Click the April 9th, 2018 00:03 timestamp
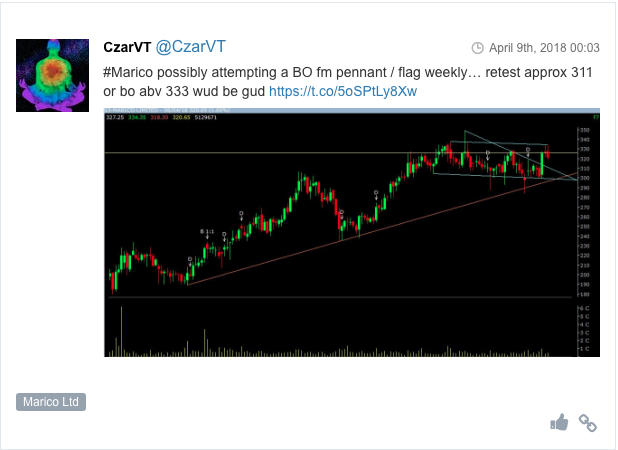Viewport: 618px width, 450px height. pyautogui.click(x=544, y=48)
